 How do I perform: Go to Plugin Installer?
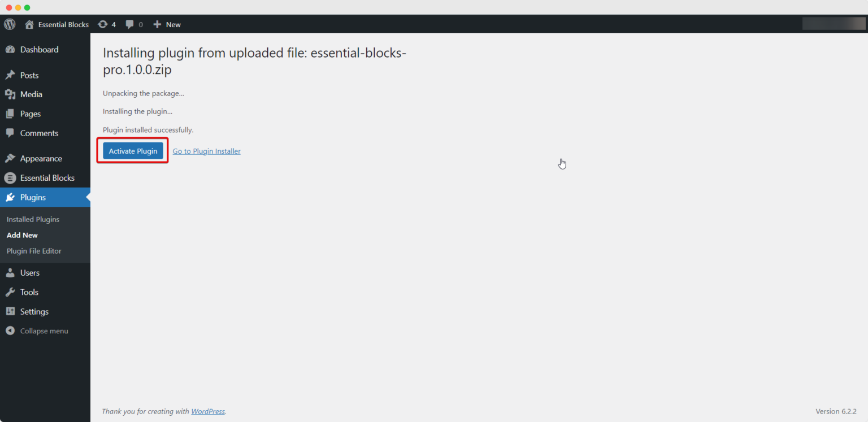click(206, 151)
